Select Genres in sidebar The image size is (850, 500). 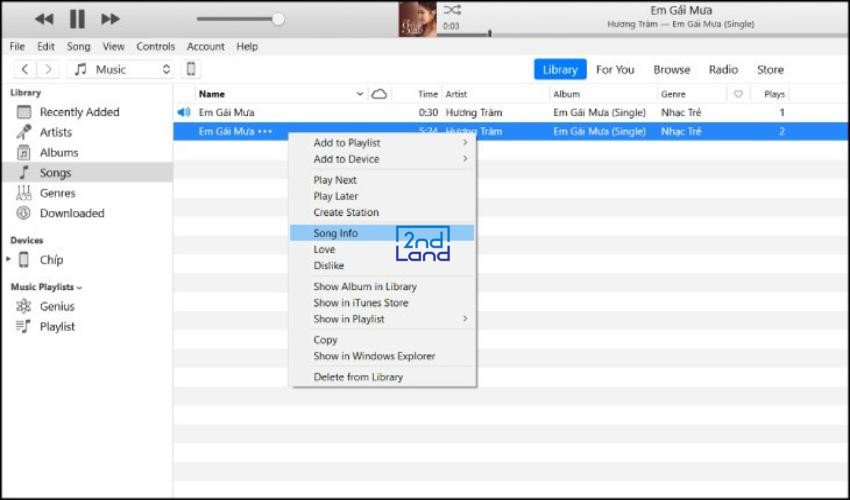87,193
